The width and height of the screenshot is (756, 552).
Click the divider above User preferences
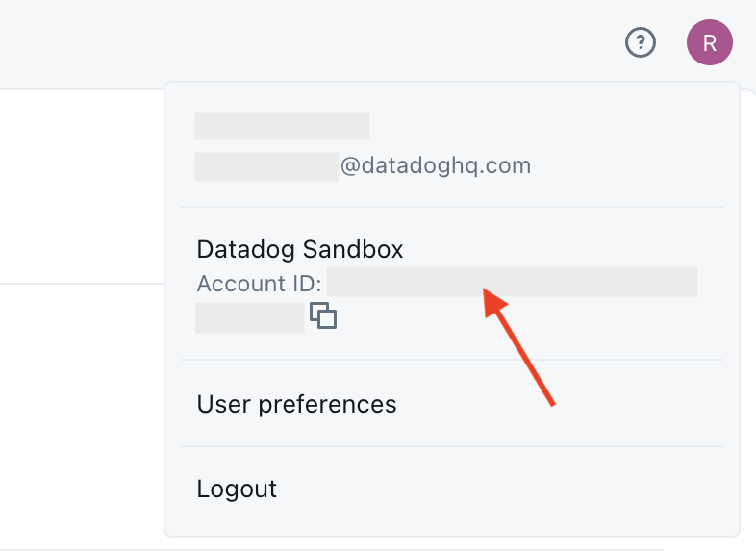pyautogui.click(x=452, y=360)
